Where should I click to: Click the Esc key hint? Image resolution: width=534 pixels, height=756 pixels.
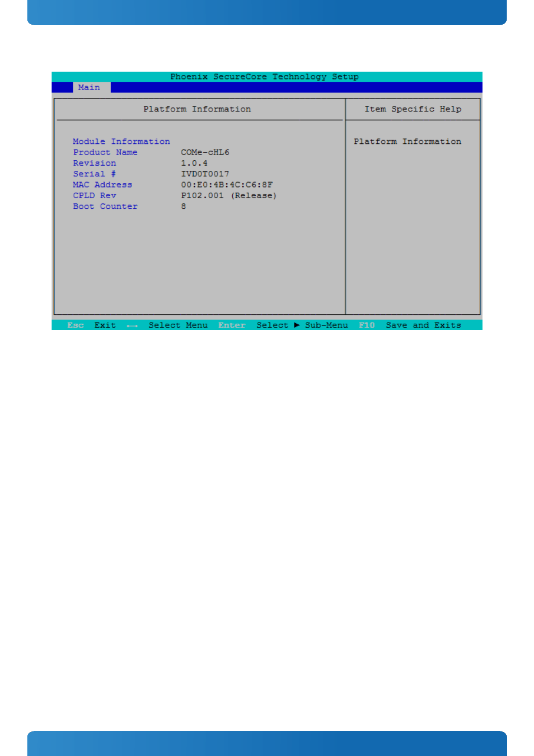(76, 325)
